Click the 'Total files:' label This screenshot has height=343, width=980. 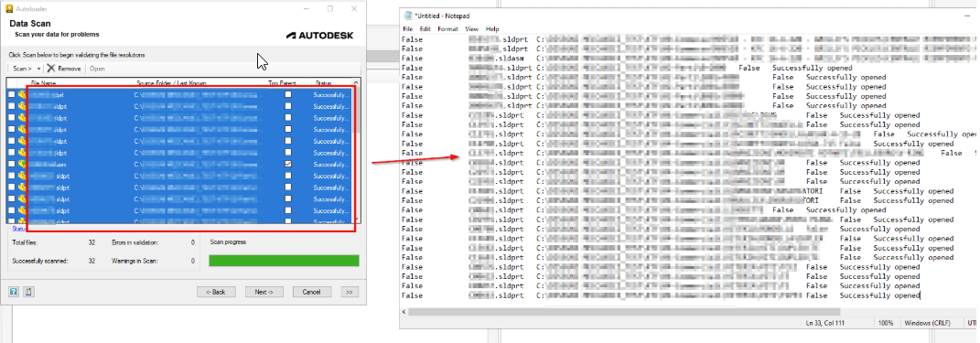26,242
